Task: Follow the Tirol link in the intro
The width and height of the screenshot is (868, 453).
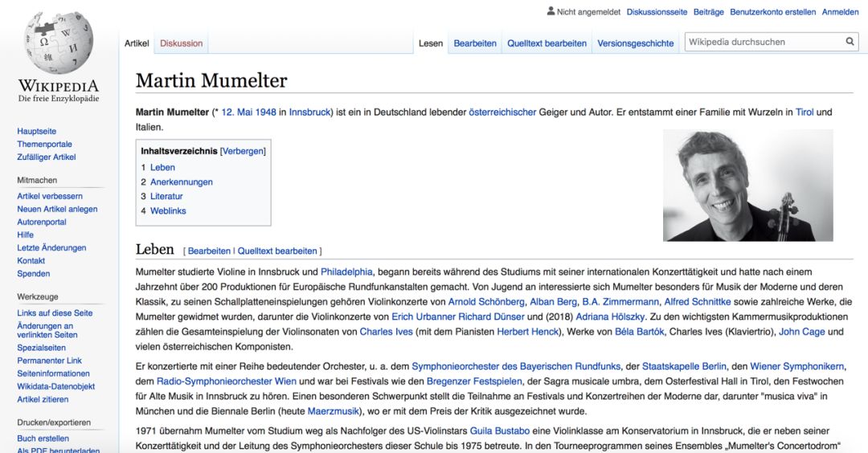Action: pyautogui.click(x=805, y=112)
